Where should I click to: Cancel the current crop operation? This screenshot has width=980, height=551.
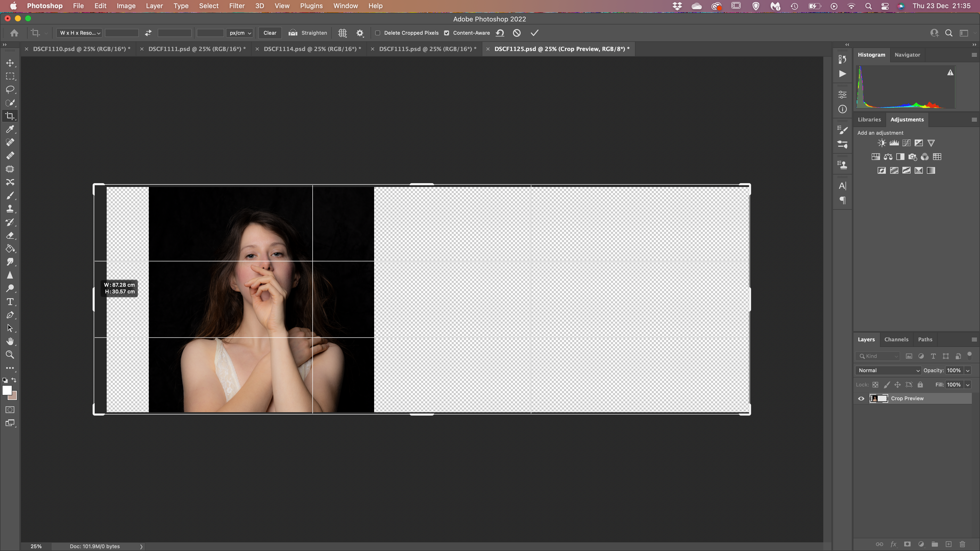(517, 33)
